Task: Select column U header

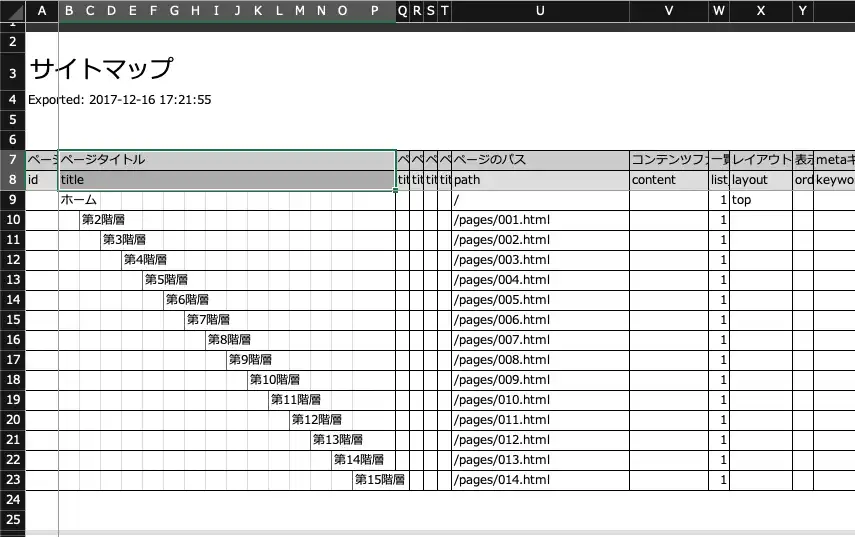Action: (540, 10)
